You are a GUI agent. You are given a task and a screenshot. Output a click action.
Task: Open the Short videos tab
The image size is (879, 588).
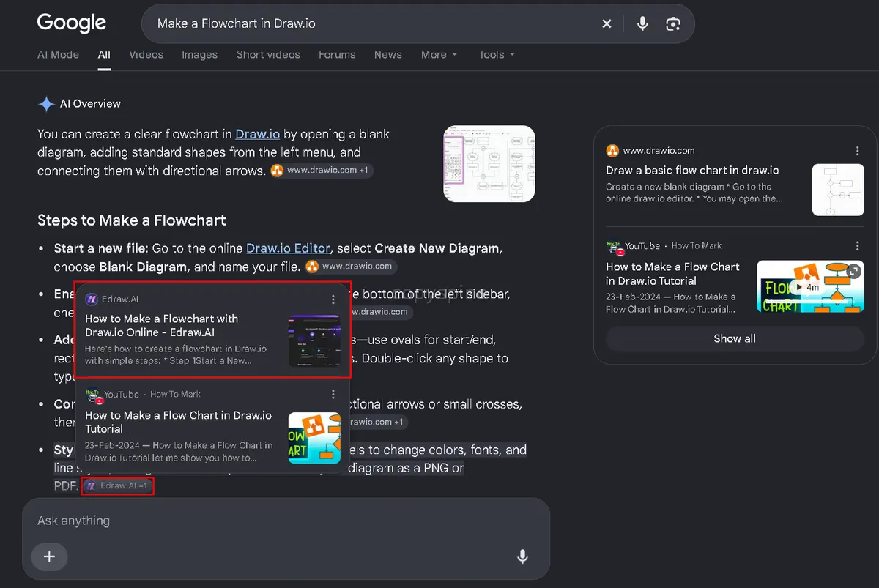point(268,55)
